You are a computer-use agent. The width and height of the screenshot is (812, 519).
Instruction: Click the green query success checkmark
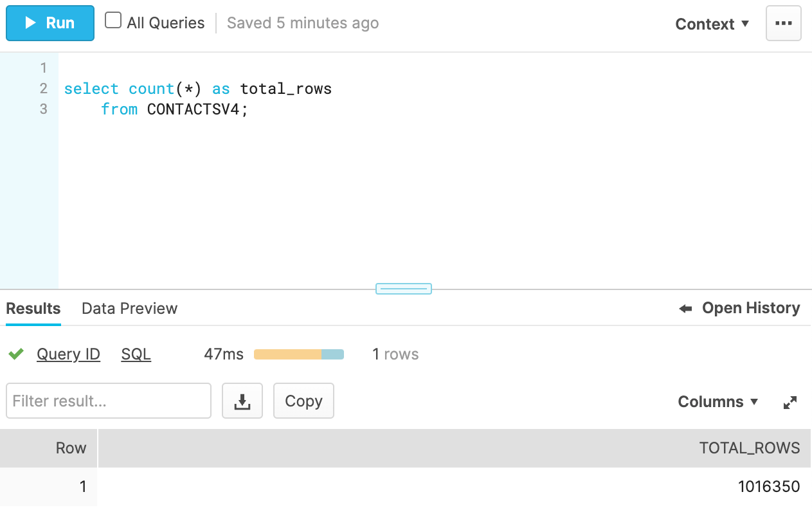click(x=16, y=354)
